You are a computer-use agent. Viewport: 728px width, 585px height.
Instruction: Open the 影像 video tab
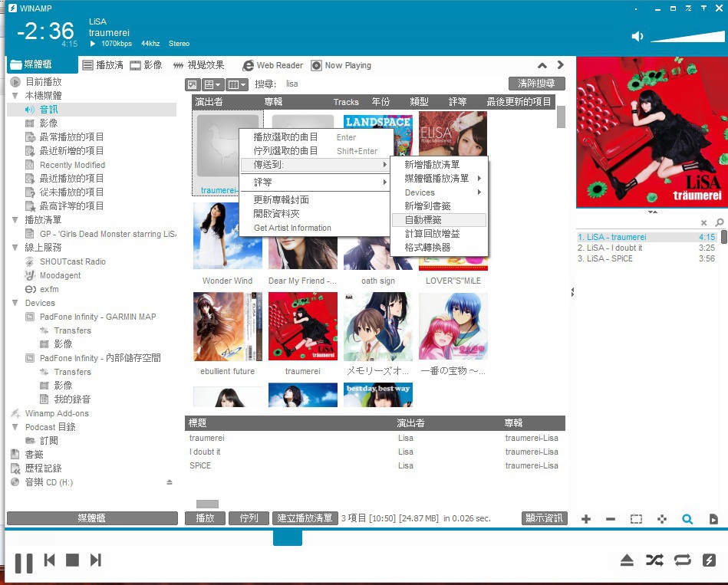tap(146, 65)
